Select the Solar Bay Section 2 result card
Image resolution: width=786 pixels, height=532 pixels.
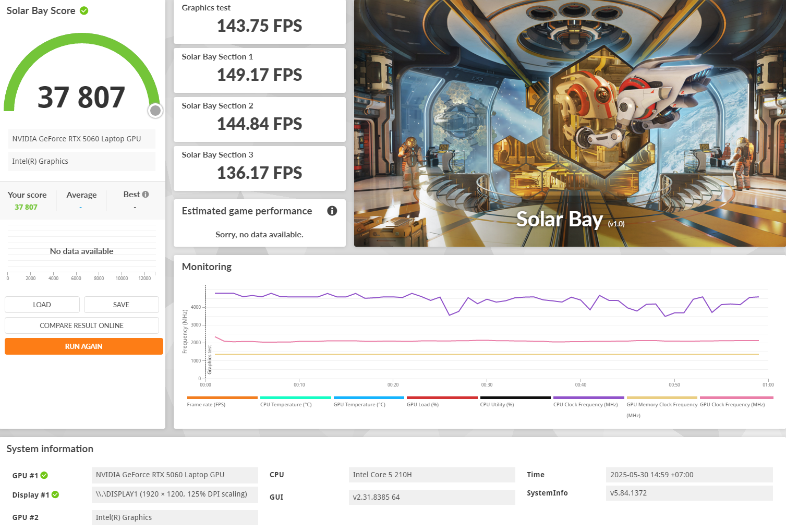[x=260, y=119]
